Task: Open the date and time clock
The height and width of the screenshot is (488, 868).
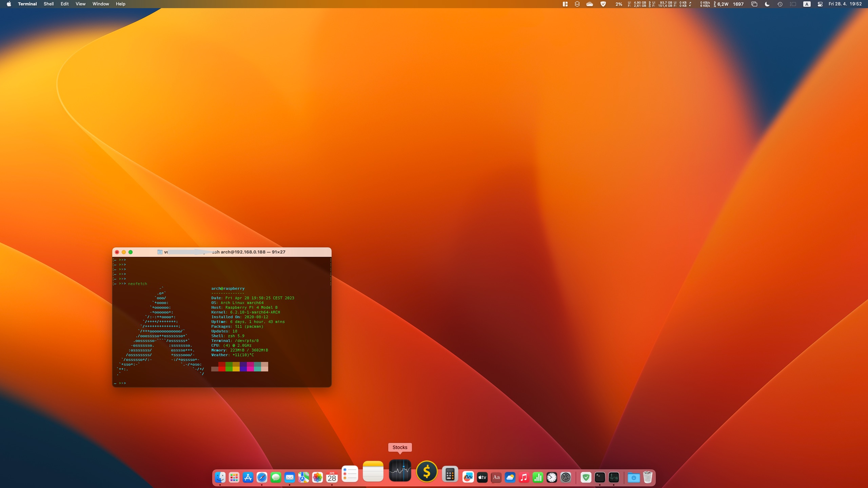Action: pos(845,4)
